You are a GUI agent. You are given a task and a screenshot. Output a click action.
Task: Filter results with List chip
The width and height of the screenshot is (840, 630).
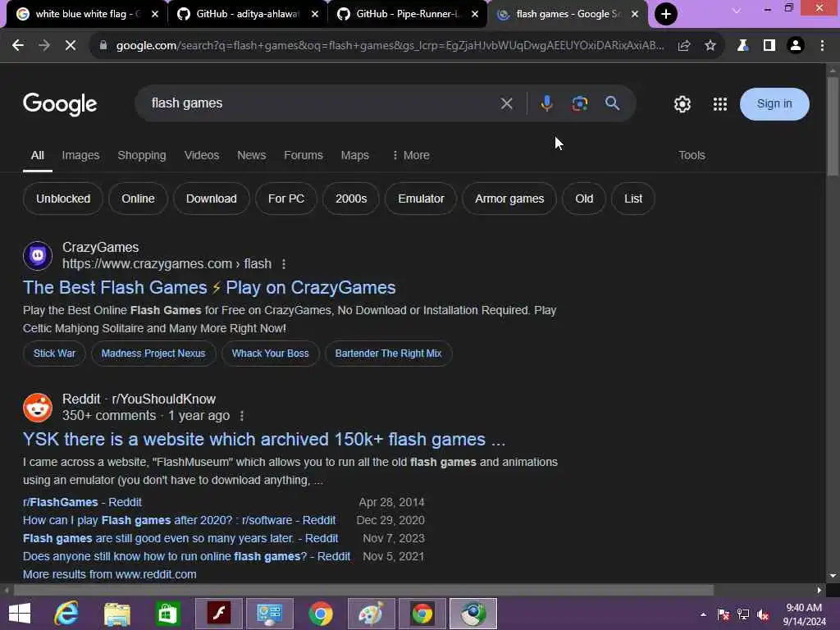pos(632,199)
